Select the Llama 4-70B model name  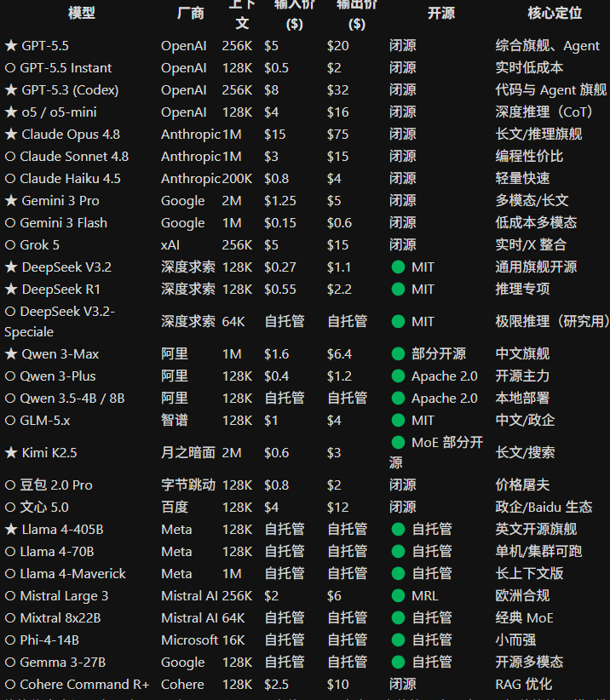click(x=57, y=552)
